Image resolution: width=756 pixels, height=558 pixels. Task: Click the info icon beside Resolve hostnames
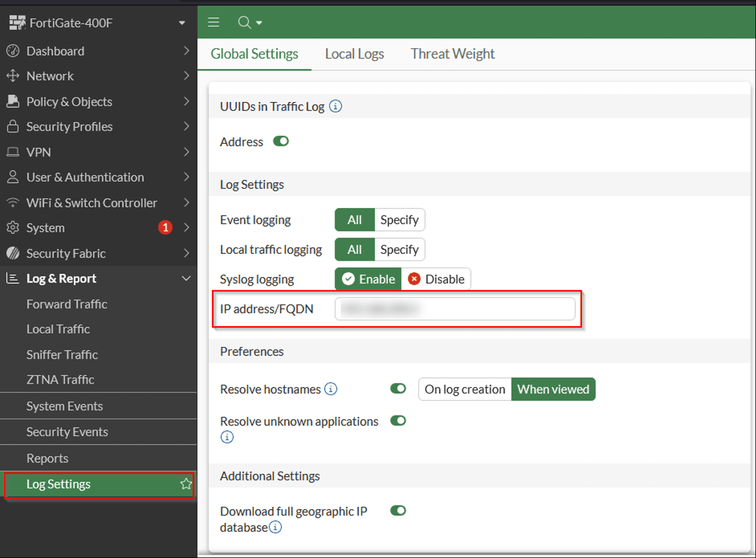pos(330,389)
